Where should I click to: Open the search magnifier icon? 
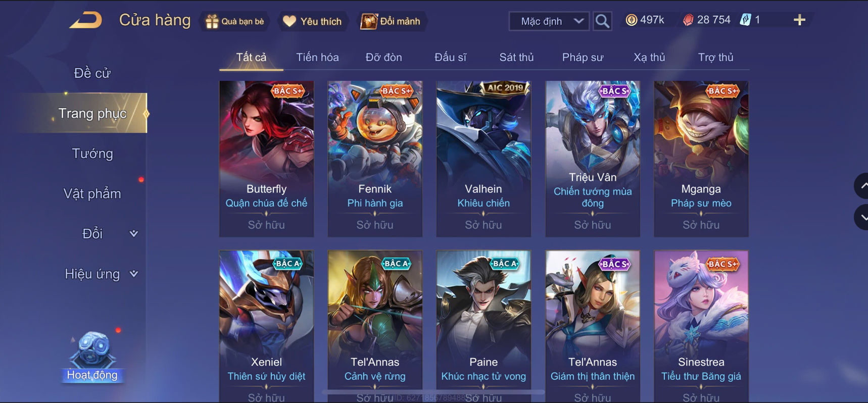[602, 21]
